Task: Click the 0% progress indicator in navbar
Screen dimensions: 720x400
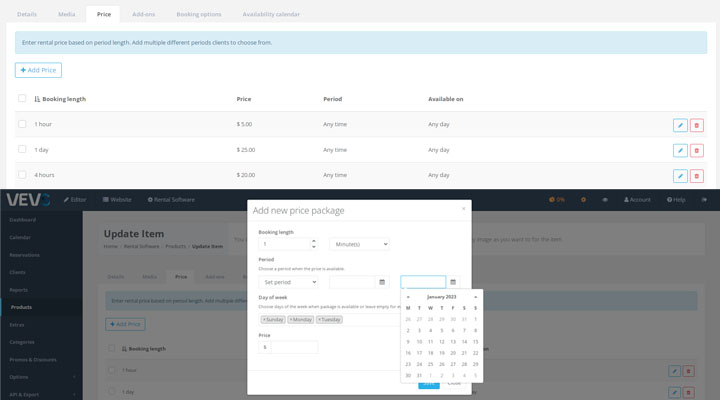Action: pos(557,200)
